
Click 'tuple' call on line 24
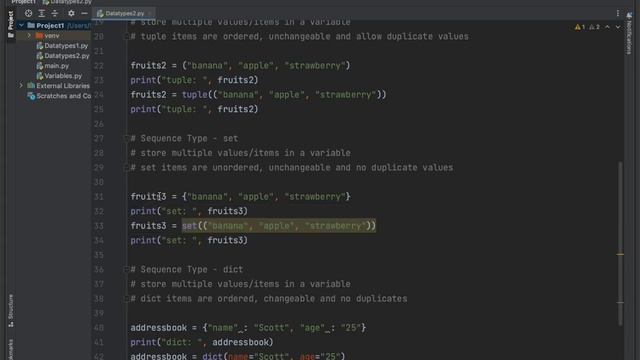click(195, 95)
